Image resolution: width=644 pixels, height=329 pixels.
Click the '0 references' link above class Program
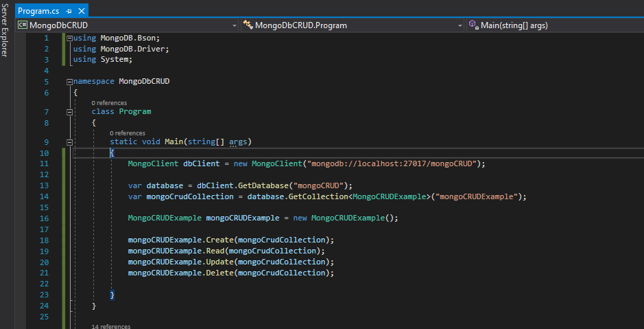pos(109,103)
